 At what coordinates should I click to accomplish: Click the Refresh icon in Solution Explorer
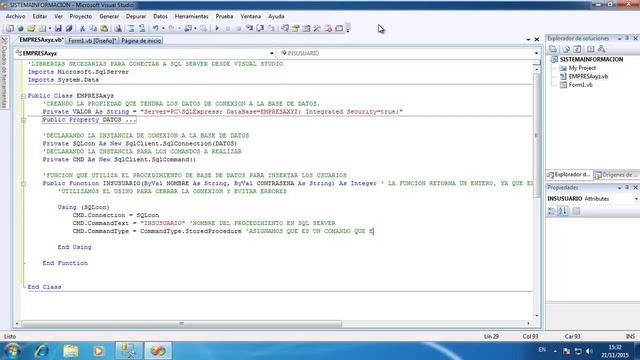coord(577,49)
